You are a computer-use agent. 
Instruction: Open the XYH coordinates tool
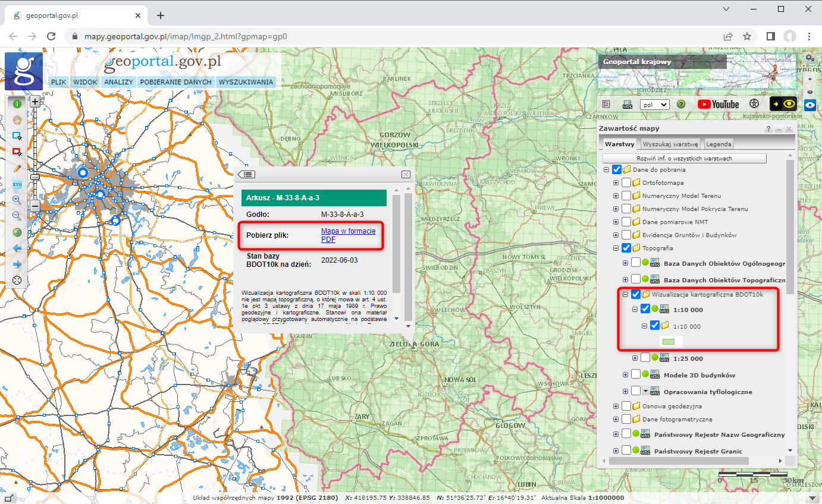(x=17, y=184)
